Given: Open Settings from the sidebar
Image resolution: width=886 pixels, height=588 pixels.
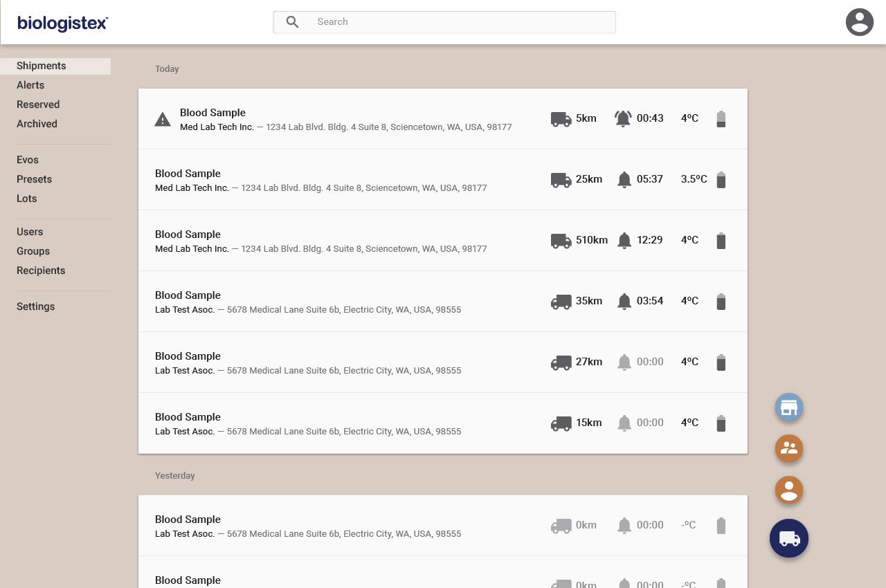Looking at the screenshot, I should point(35,306).
